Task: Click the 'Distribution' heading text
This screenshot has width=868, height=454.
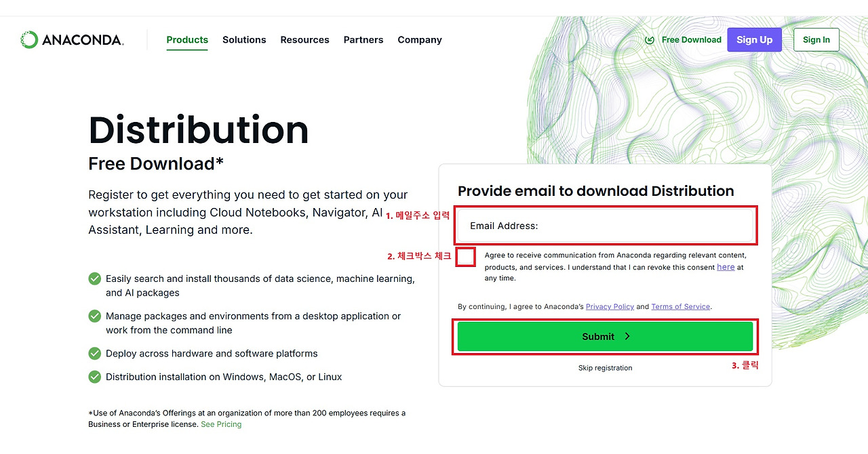Action: coord(199,130)
